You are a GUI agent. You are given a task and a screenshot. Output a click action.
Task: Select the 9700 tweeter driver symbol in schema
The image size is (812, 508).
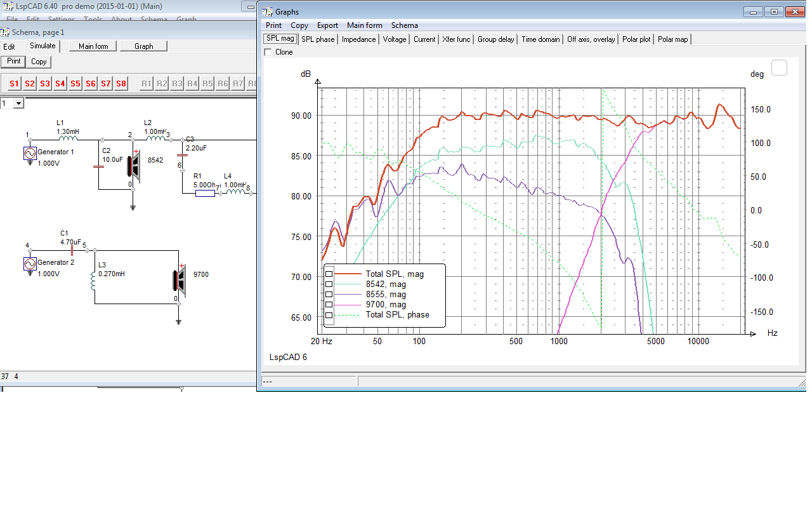click(x=179, y=281)
